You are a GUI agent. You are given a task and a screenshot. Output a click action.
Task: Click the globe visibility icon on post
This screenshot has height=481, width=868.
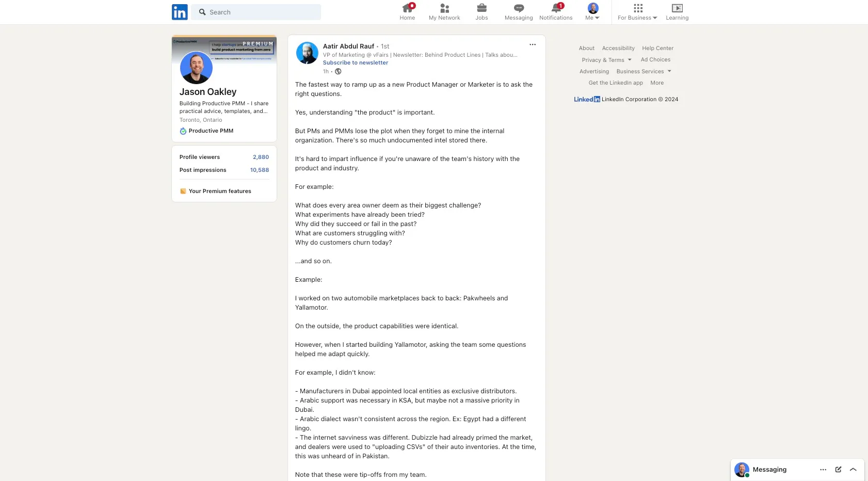[x=338, y=71]
